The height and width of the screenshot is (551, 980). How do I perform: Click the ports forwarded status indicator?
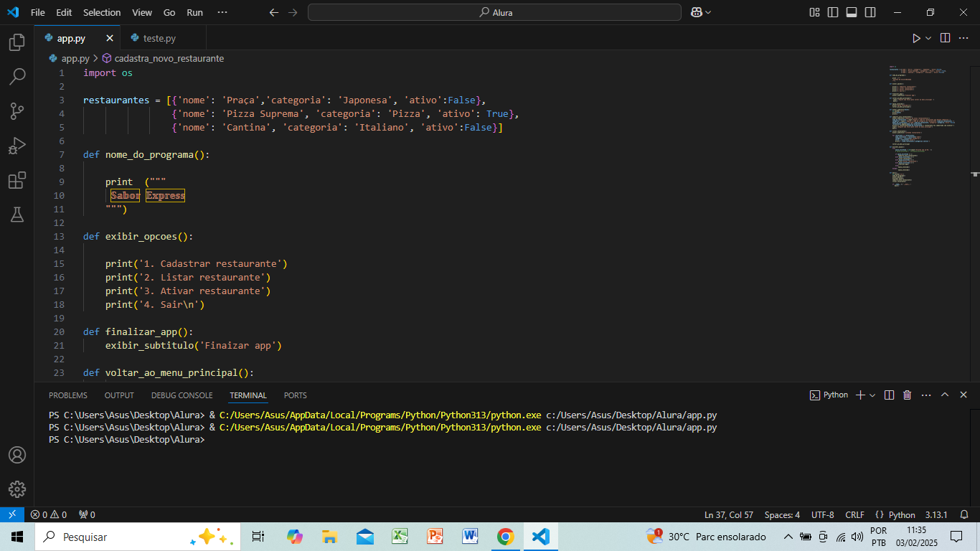tap(87, 514)
